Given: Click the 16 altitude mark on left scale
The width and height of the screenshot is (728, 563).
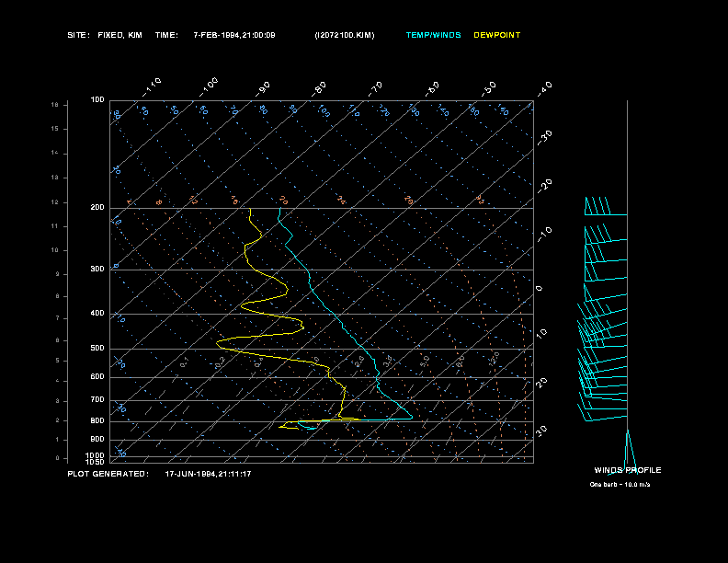Looking at the screenshot, I should 54,105.
